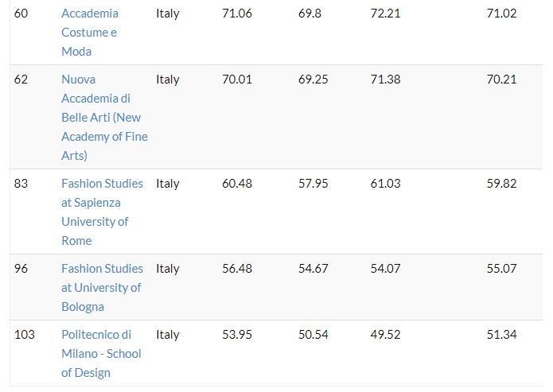Open the Accademia Costume e Moda link
The width and height of the screenshot is (553, 392).
(x=90, y=33)
